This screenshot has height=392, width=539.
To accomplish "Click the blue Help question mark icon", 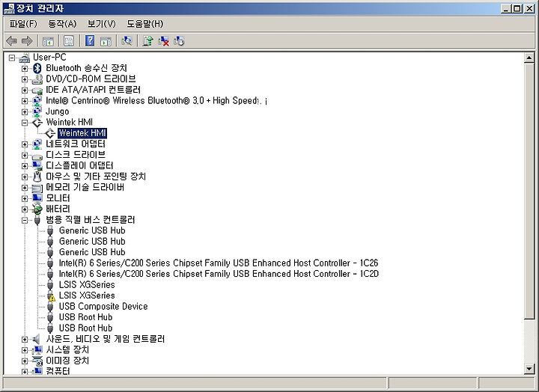I will (x=90, y=40).
